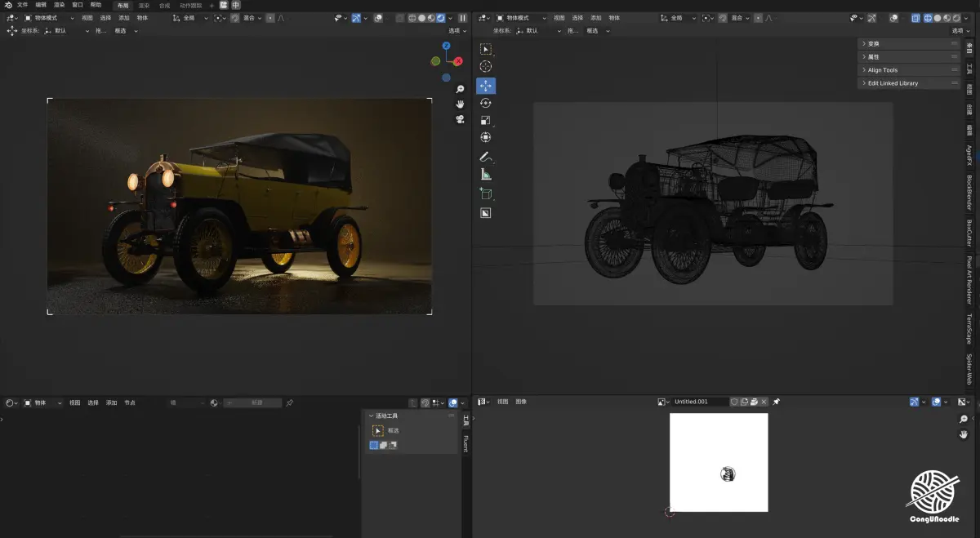The width and height of the screenshot is (980, 538).
Task: Pick the Annotate pencil tool
Action: click(x=486, y=157)
